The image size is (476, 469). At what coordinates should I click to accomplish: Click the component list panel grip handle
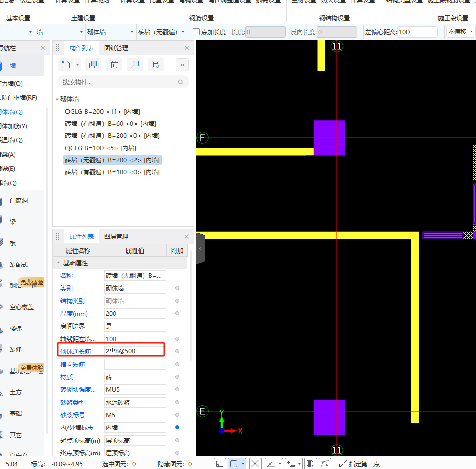(x=57, y=48)
